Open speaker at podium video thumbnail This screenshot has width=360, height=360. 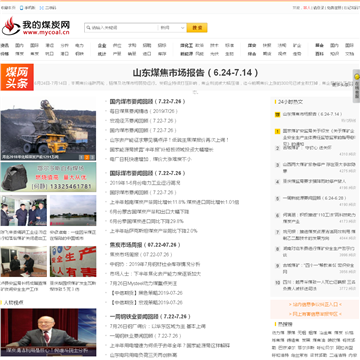[x=48, y=332]
